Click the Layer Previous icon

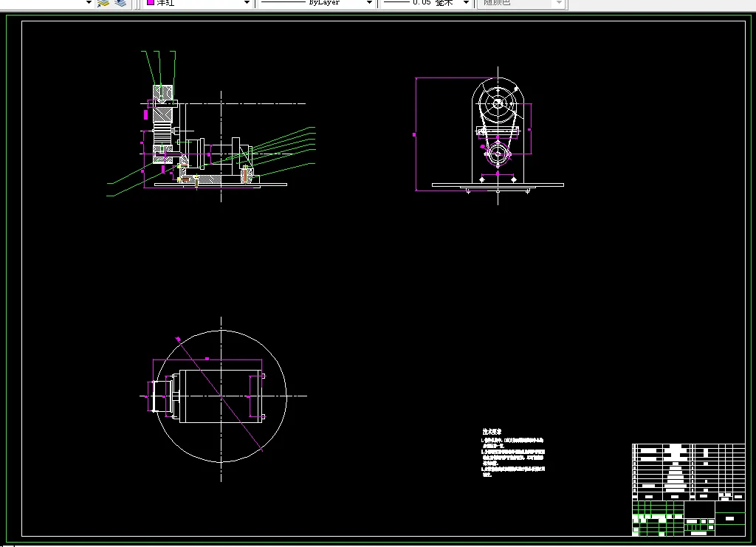(x=120, y=3)
